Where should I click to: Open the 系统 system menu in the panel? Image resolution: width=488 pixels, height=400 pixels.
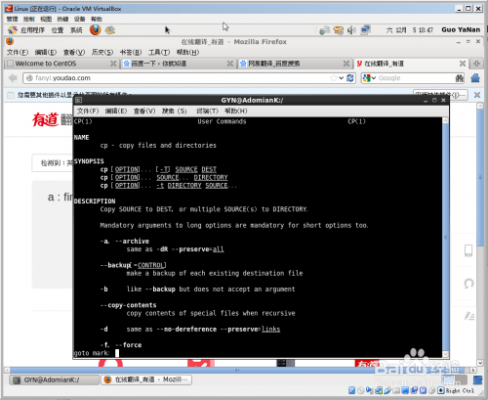[76, 30]
